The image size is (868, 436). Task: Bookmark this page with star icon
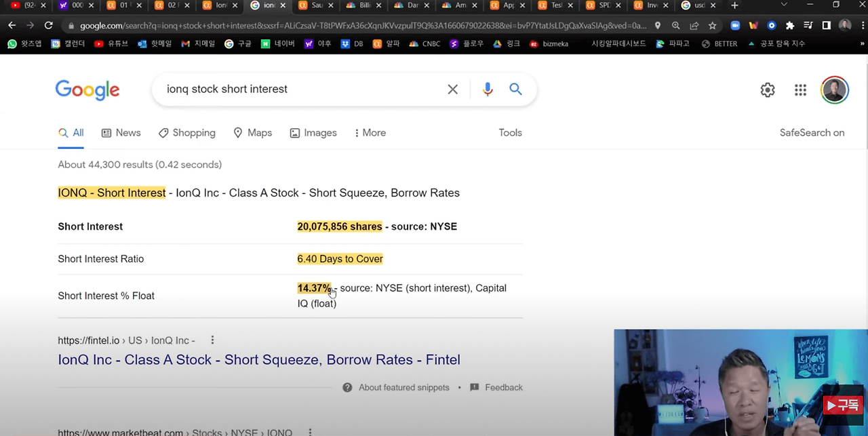click(712, 25)
